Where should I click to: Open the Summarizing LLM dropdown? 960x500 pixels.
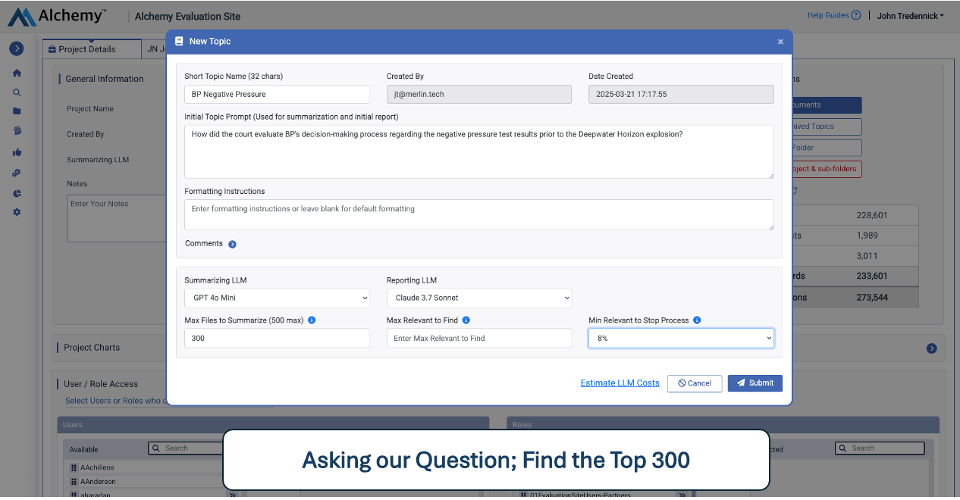pos(277,297)
